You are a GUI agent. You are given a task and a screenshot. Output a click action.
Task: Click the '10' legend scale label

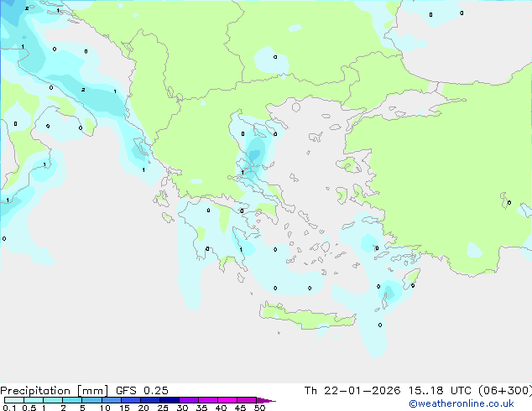[105, 408]
